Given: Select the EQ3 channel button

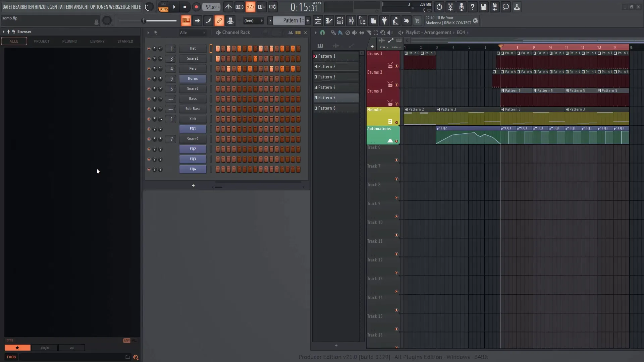Looking at the screenshot, I should 193,159.
